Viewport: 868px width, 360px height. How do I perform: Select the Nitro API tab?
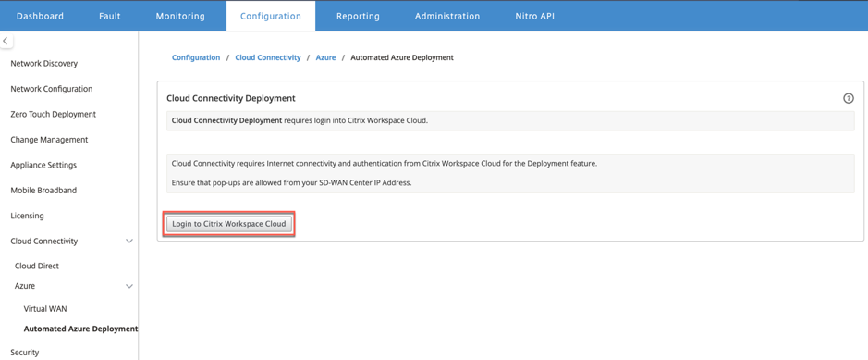pos(534,16)
